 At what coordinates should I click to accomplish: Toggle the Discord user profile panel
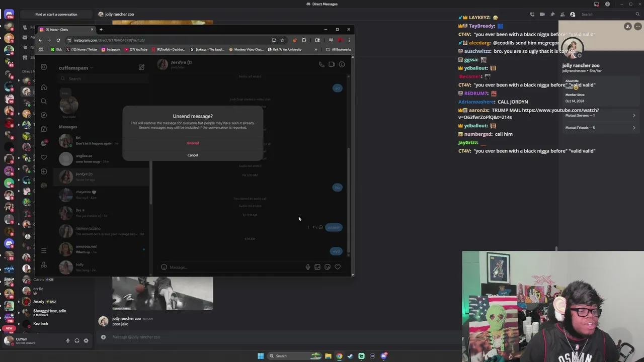coord(573,15)
